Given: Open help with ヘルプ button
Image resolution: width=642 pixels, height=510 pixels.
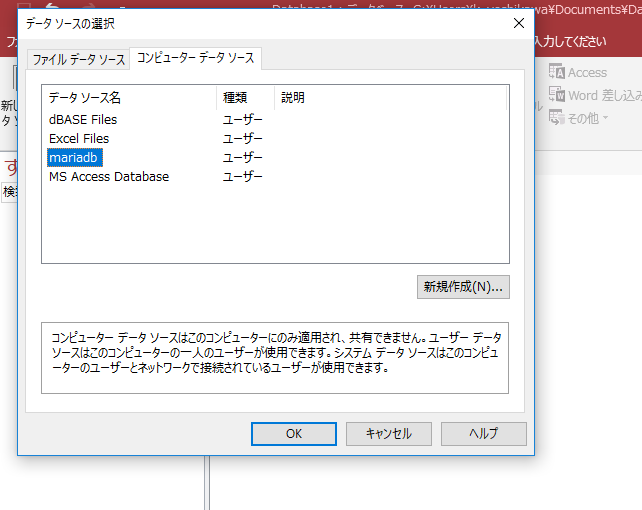Looking at the screenshot, I should [483, 434].
